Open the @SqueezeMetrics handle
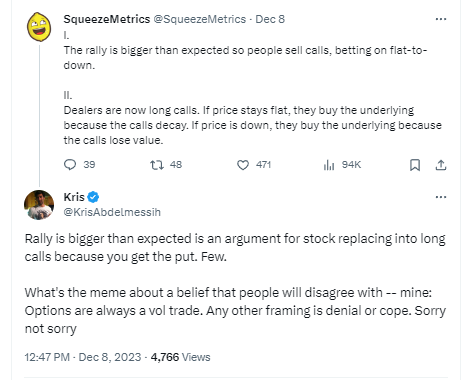This screenshot has height=380, width=462. point(199,19)
